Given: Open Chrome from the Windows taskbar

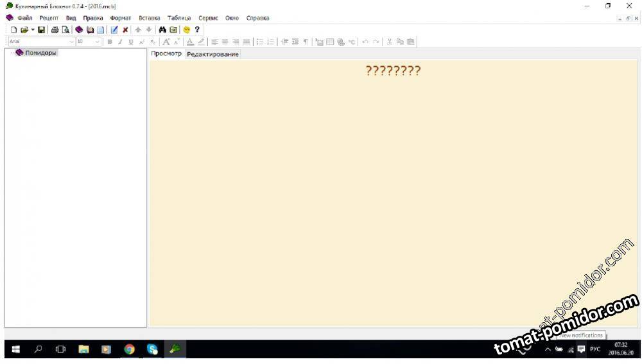Looking at the screenshot, I should tap(130, 349).
